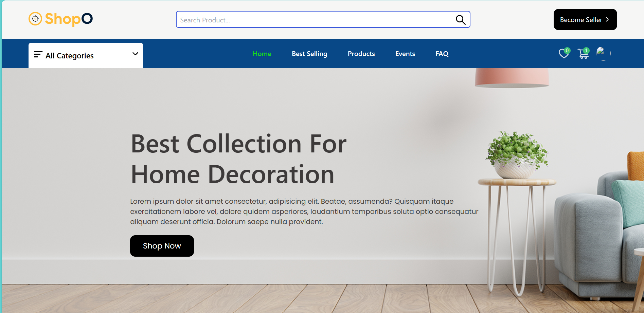644x313 pixels.
Task: Click the Shop Now button
Action: 162,246
